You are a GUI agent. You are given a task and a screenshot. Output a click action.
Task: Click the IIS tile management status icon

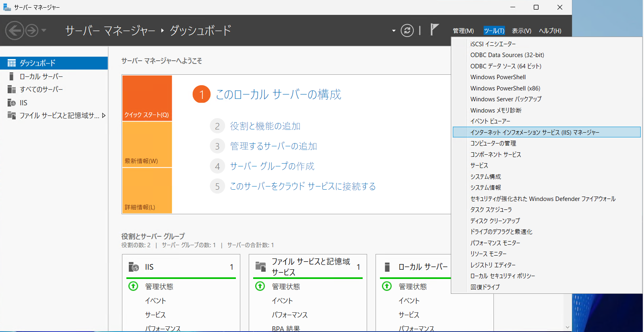coord(133,286)
